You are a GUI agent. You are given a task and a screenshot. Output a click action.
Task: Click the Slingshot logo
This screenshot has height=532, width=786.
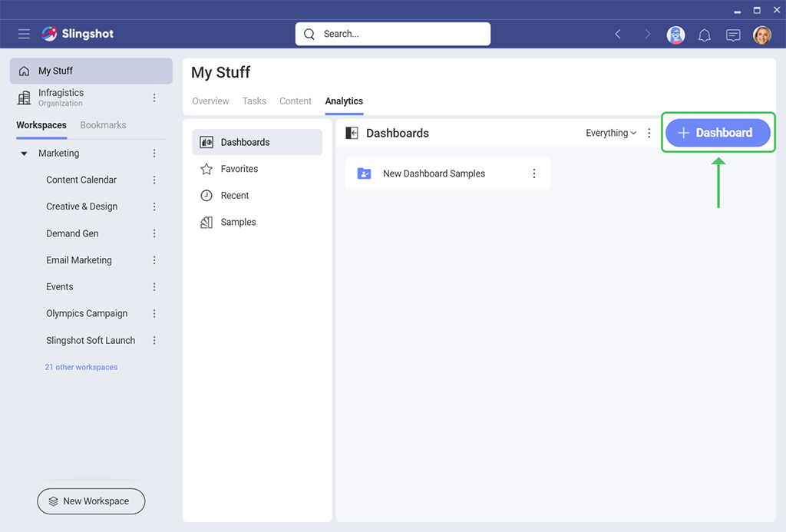pos(78,34)
